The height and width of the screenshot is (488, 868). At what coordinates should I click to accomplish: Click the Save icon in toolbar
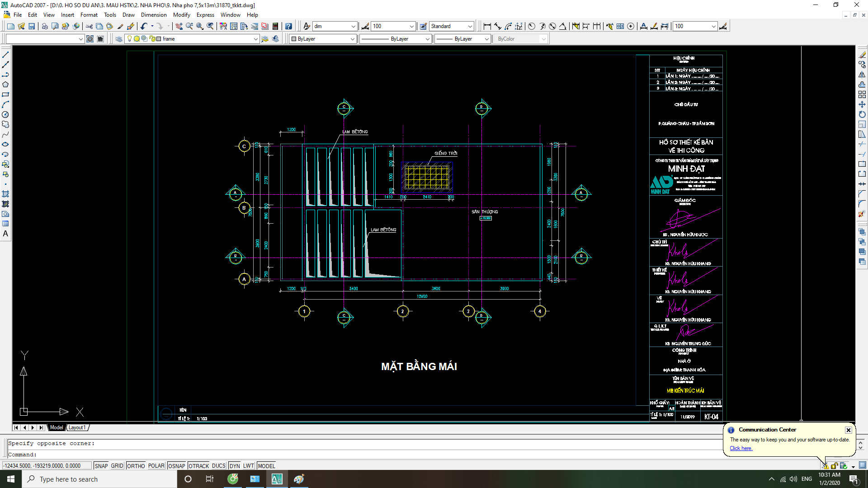(32, 26)
